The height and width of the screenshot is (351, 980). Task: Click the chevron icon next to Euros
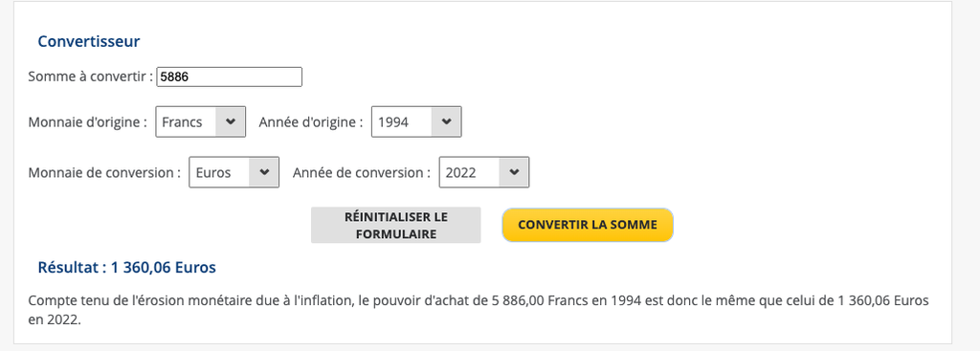click(x=264, y=172)
